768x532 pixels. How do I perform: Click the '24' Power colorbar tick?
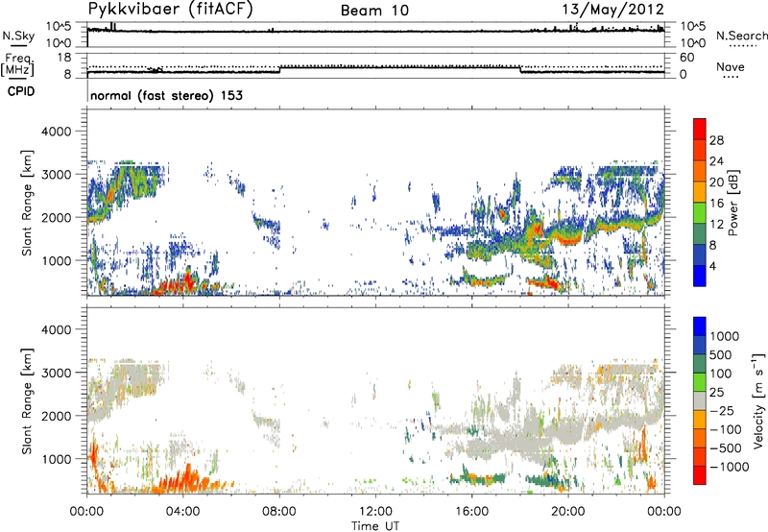click(x=716, y=161)
